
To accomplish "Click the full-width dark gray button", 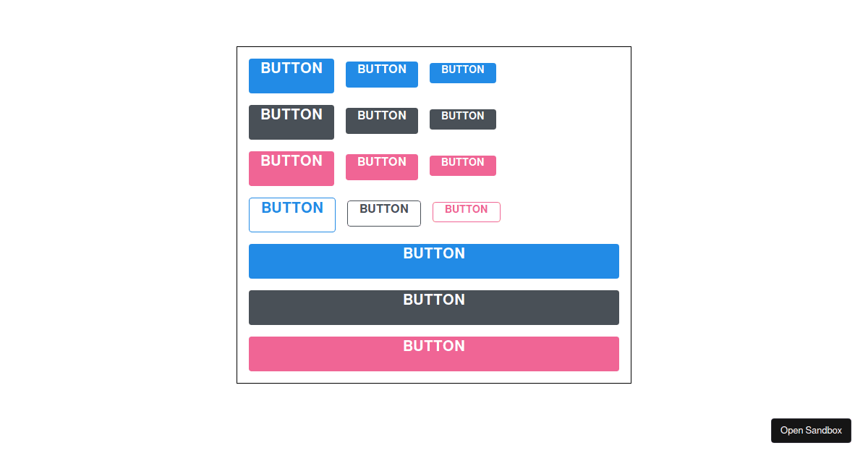I will click(434, 307).
